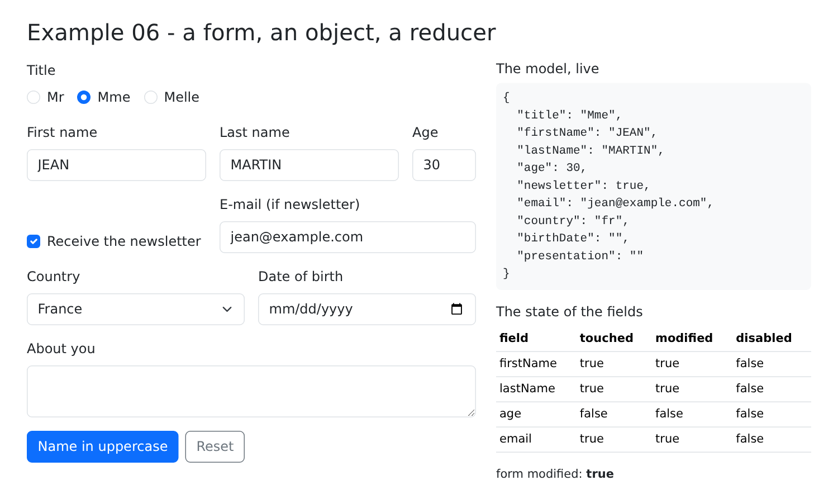Screen dimensions: 838x504
Task: Click the "email": "jean@example.com" line in the model
Action: 615,203
